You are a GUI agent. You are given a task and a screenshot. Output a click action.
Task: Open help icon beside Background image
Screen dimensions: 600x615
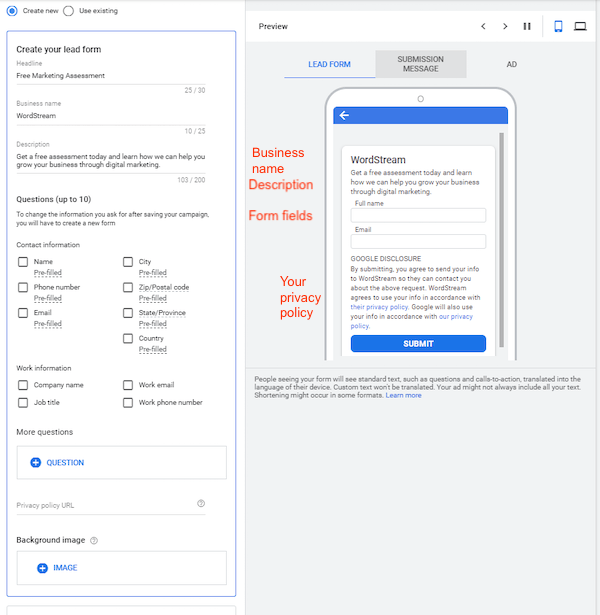pyautogui.click(x=94, y=540)
